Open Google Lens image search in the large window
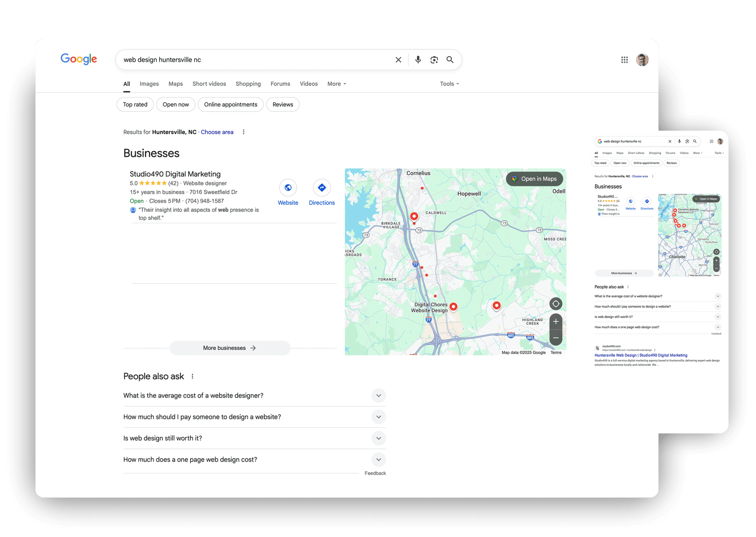Screen dimensions: 756x537 coord(434,60)
